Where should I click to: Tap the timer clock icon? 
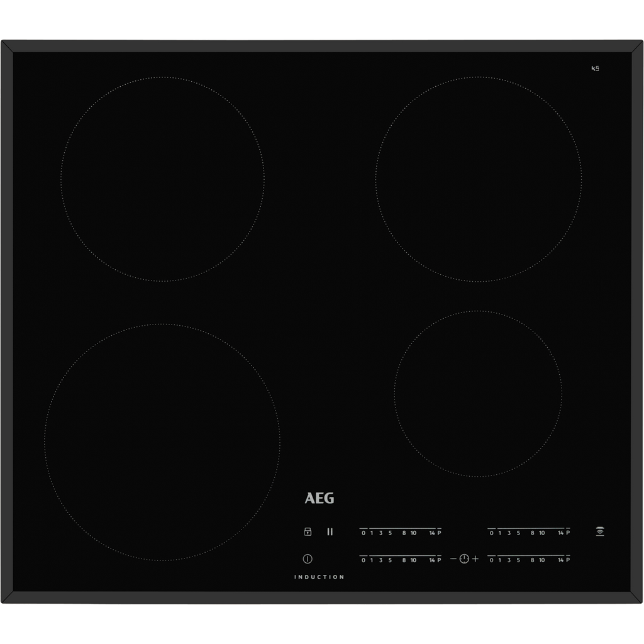(464, 558)
